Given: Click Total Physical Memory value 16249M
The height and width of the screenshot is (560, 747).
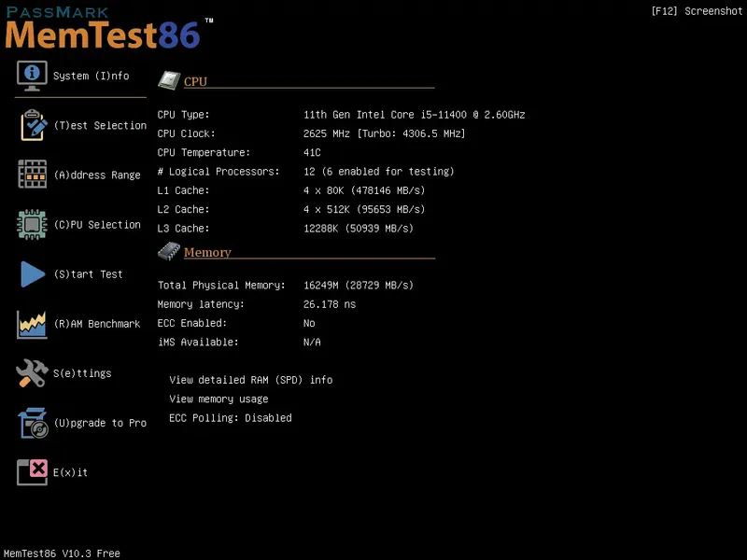Looking at the screenshot, I should coord(359,286).
